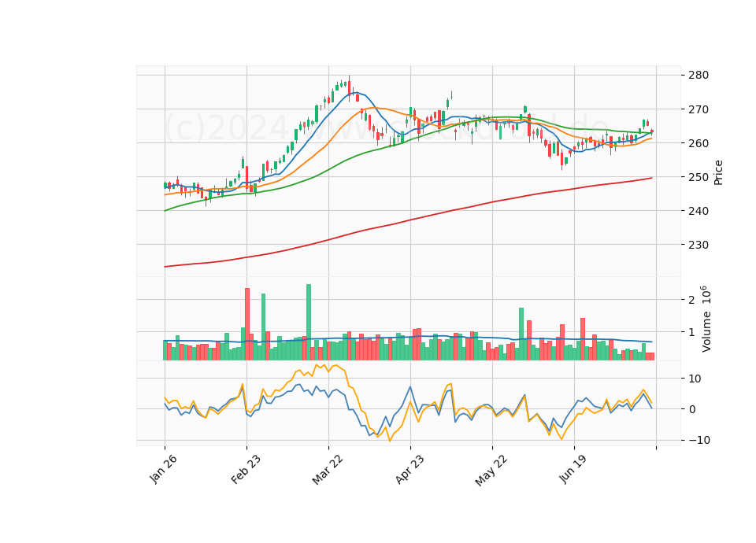756x543 pixels.
Task: Click the 250 price tick label
Action: pos(699,177)
